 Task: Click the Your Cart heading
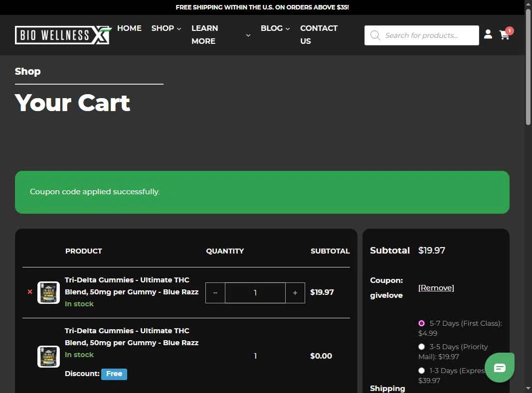(x=72, y=103)
